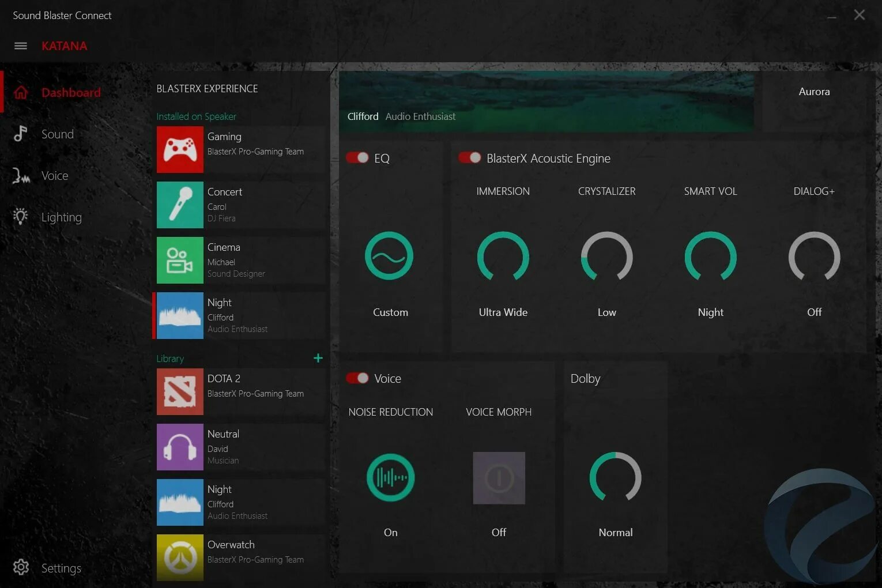Image resolution: width=882 pixels, height=588 pixels.
Task: Click the Ultra Wide value label
Action: click(503, 312)
